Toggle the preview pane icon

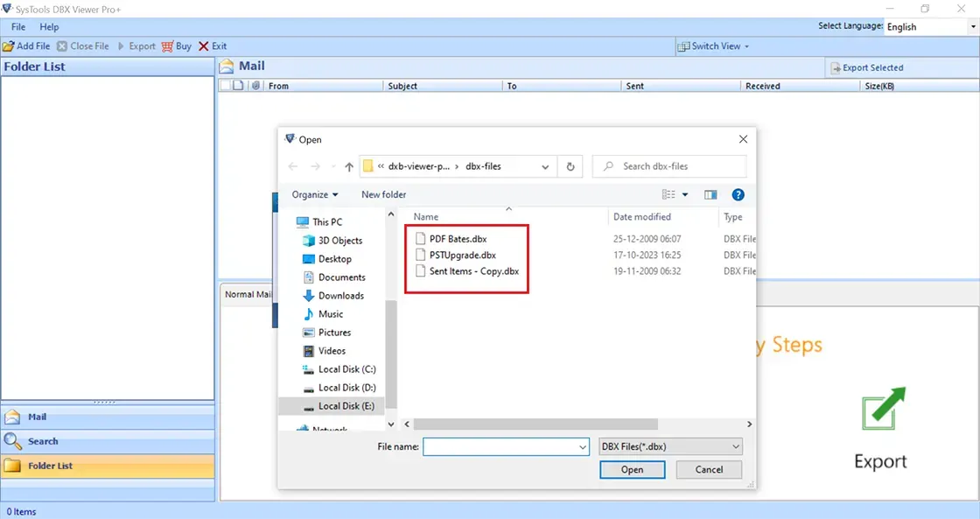pyautogui.click(x=710, y=194)
